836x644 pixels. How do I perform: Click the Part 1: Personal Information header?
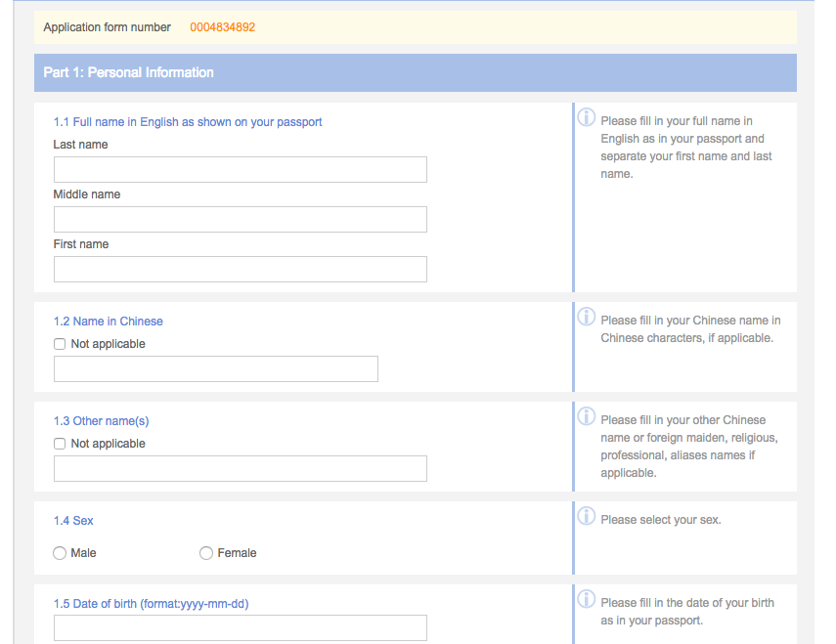tap(129, 72)
